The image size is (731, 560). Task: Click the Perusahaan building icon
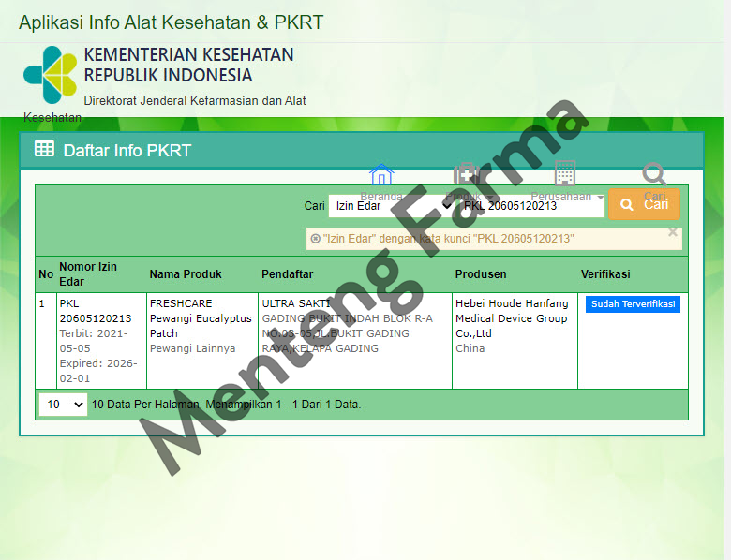point(564,173)
